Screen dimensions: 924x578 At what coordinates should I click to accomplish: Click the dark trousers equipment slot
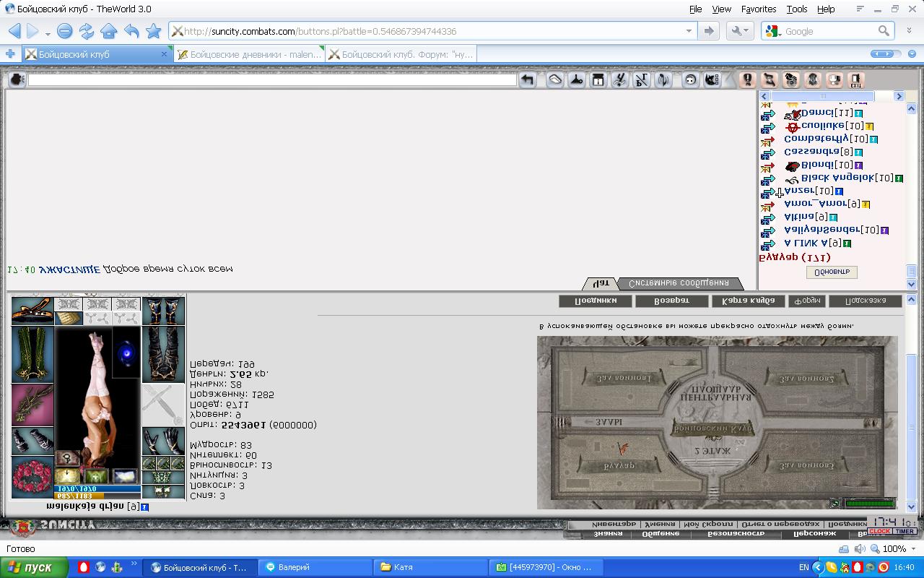(163, 354)
